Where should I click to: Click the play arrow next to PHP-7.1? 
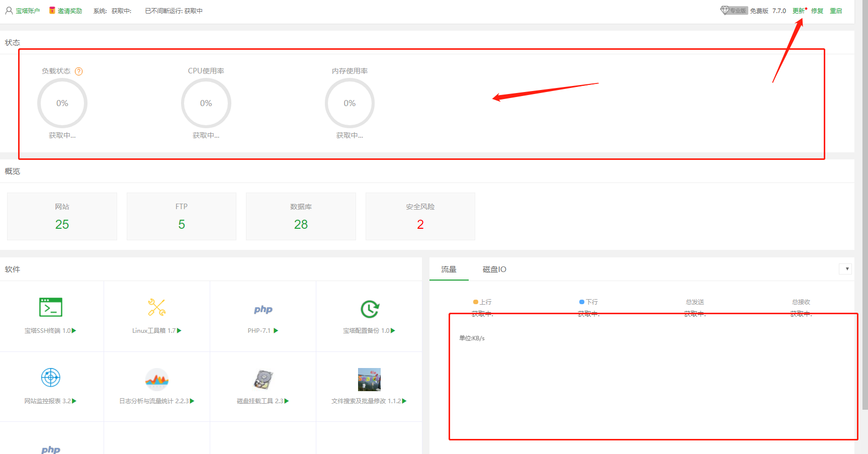point(276,330)
